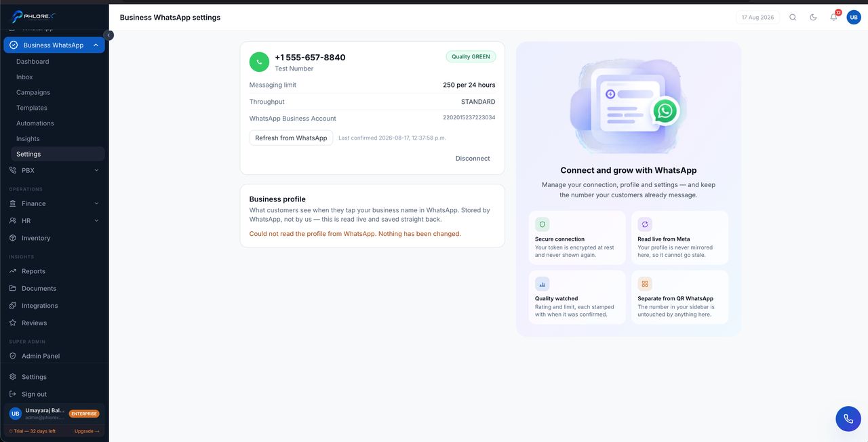Open the floating call button
The image size is (868, 442).
pos(848,419)
